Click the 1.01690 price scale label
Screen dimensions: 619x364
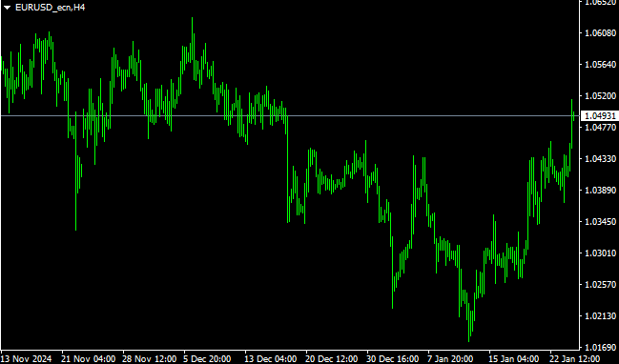click(x=600, y=348)
